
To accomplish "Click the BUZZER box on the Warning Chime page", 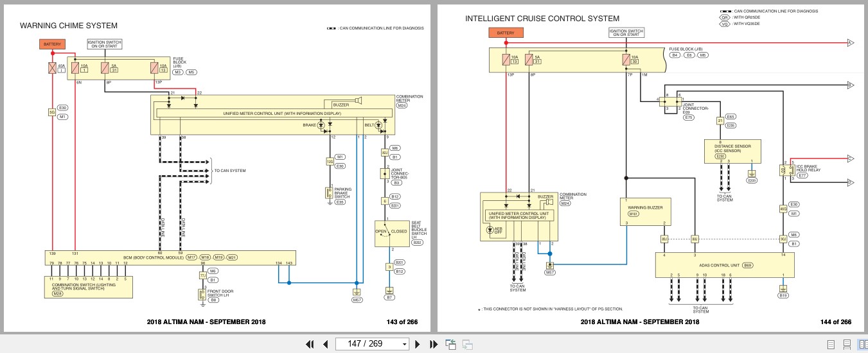I will click(x=341, y=104).
